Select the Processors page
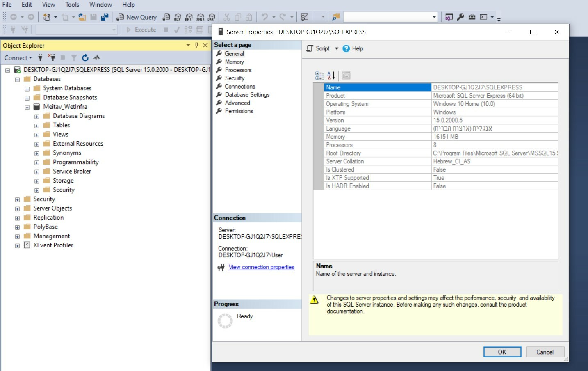Image resolution: width=588 pixels, height=371 pixels. 238,70
